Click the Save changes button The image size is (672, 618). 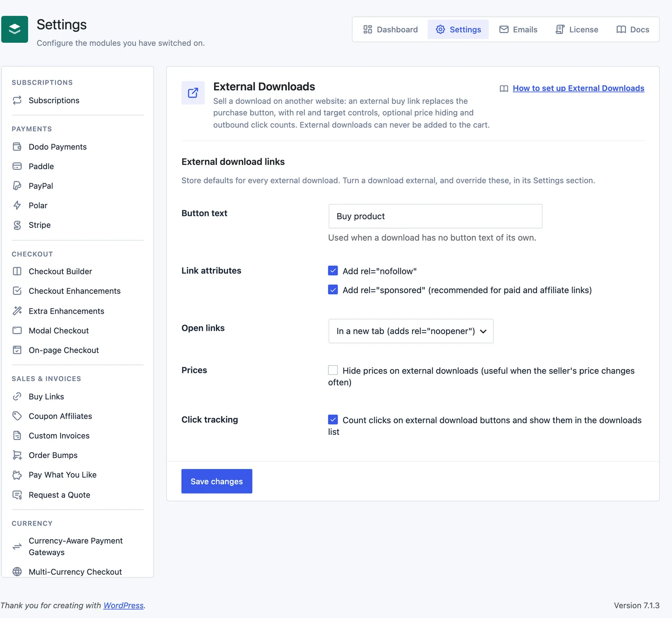coord(217,481)
